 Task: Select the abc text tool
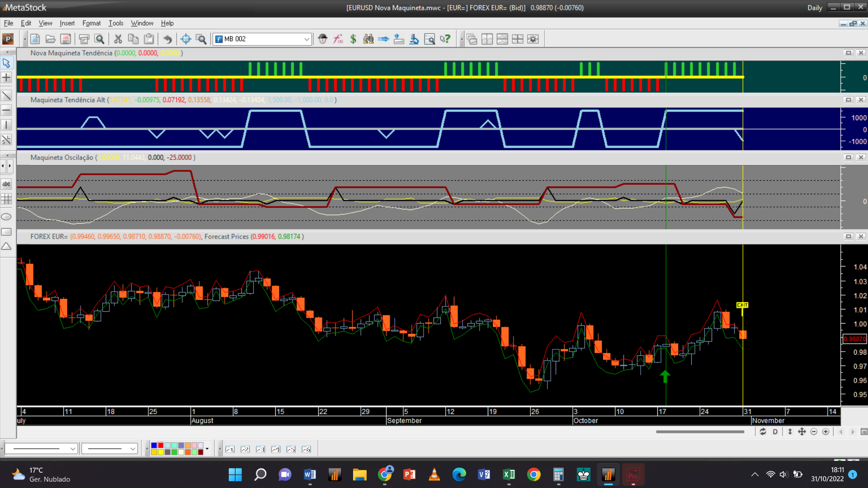[x=6, y=184]
